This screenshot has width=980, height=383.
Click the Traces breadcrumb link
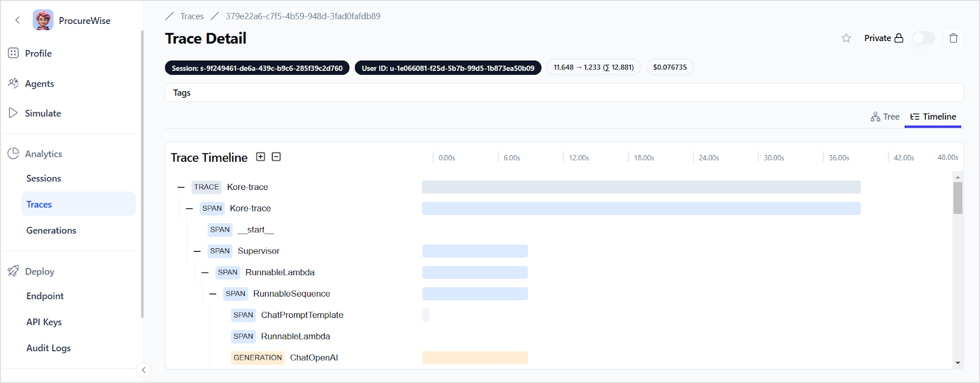click(x=192, y=16)
